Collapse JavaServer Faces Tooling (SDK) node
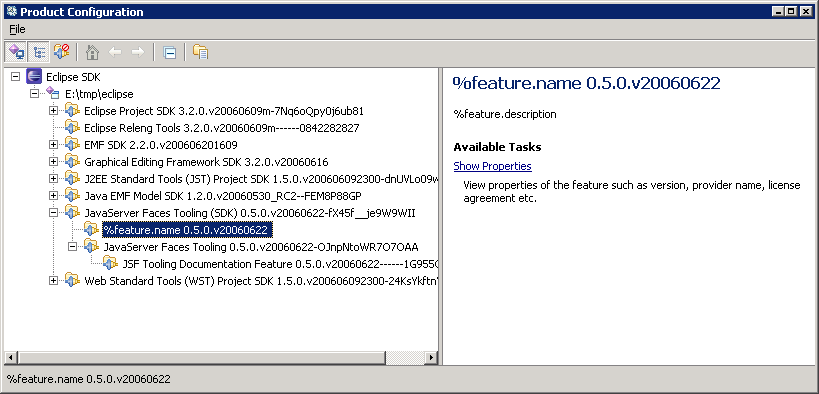The width and height of the screenshot is (819, 394). click(53, 213)
